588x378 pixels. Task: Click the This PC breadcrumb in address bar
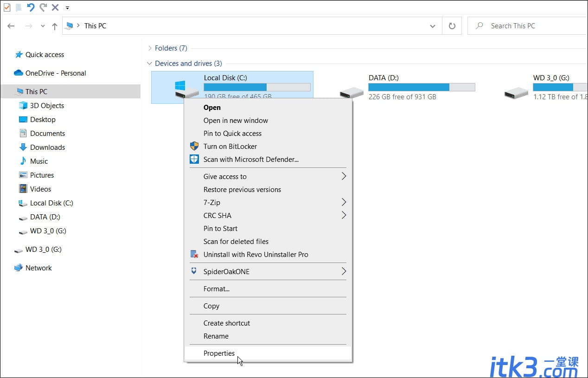[x=95, y=26]
